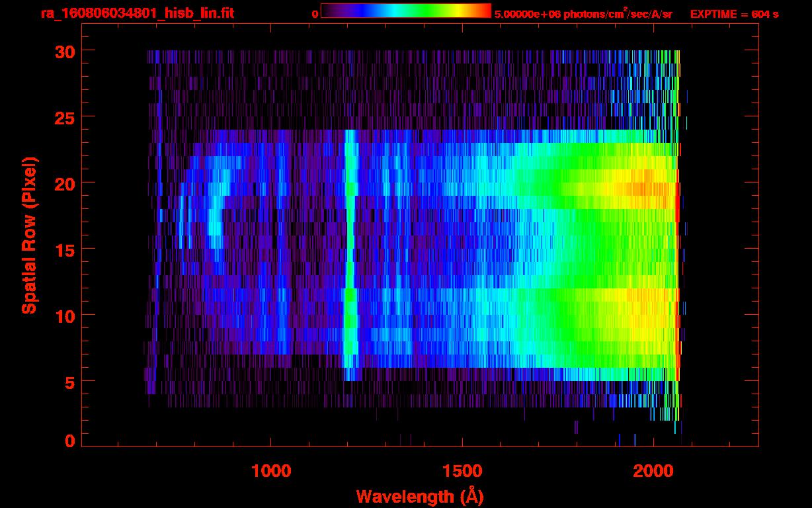Click the EXPTIME = 604 s label

pos(734,14)
